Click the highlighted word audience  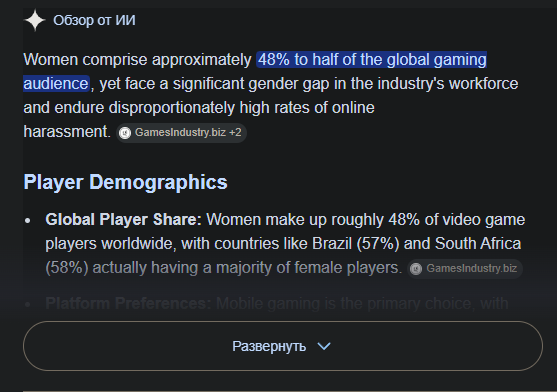[56, 83]
